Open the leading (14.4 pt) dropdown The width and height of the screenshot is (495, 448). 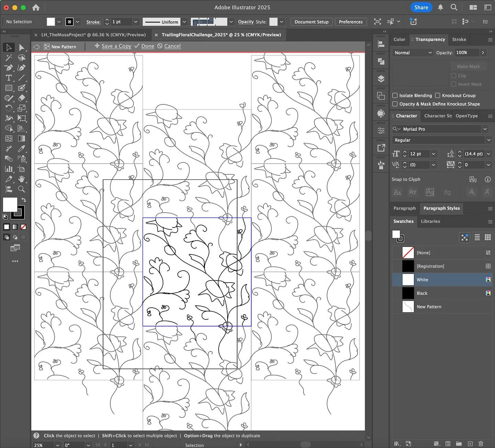(x=488, y=154)
